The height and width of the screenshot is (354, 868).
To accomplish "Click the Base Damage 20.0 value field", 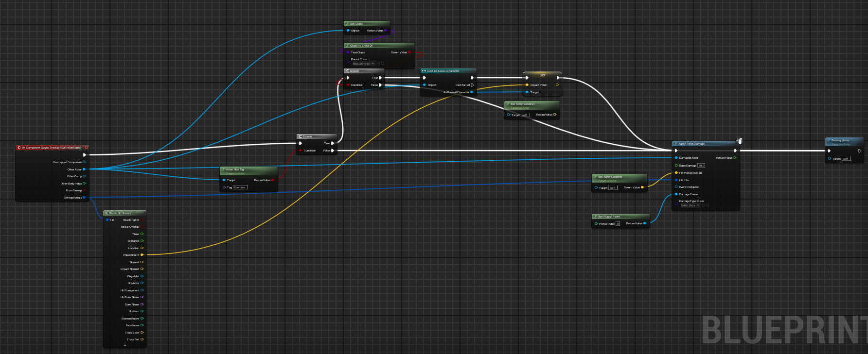I will [701, 166].
